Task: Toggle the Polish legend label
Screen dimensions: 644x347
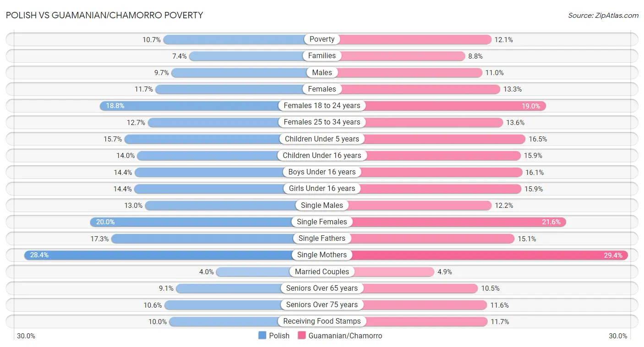Action: [279, 336]
